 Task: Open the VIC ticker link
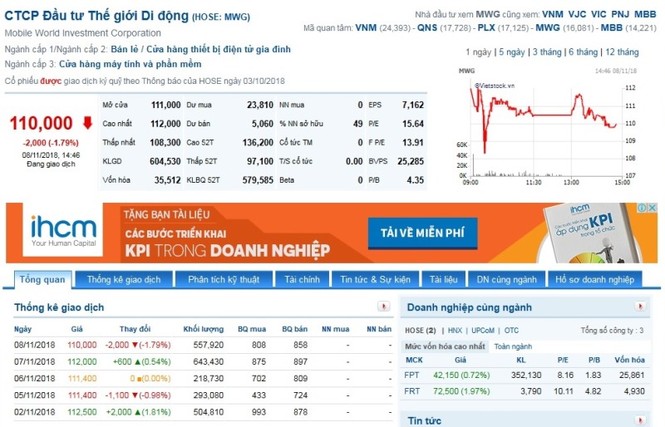(x=598, y=14)
